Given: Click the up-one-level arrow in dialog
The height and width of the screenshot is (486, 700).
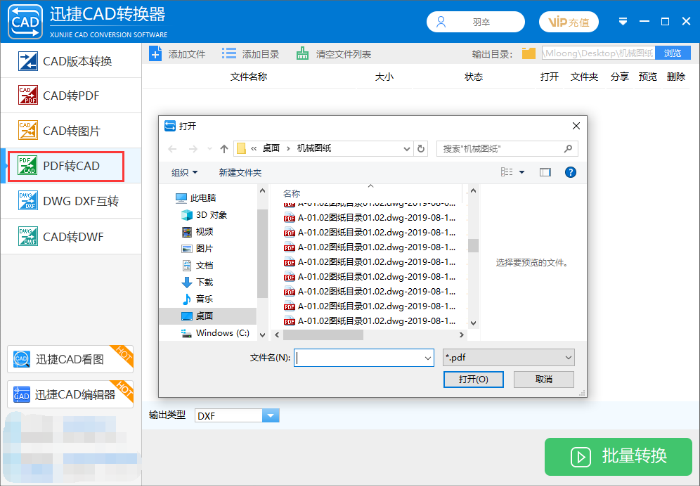Looking at the screenshot, I should click(x=224, y=149).
